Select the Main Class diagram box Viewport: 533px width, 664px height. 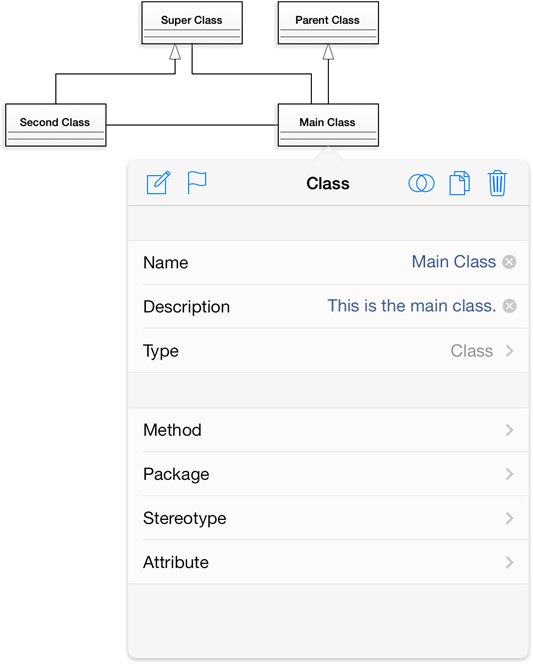click(x=328, y=125)
